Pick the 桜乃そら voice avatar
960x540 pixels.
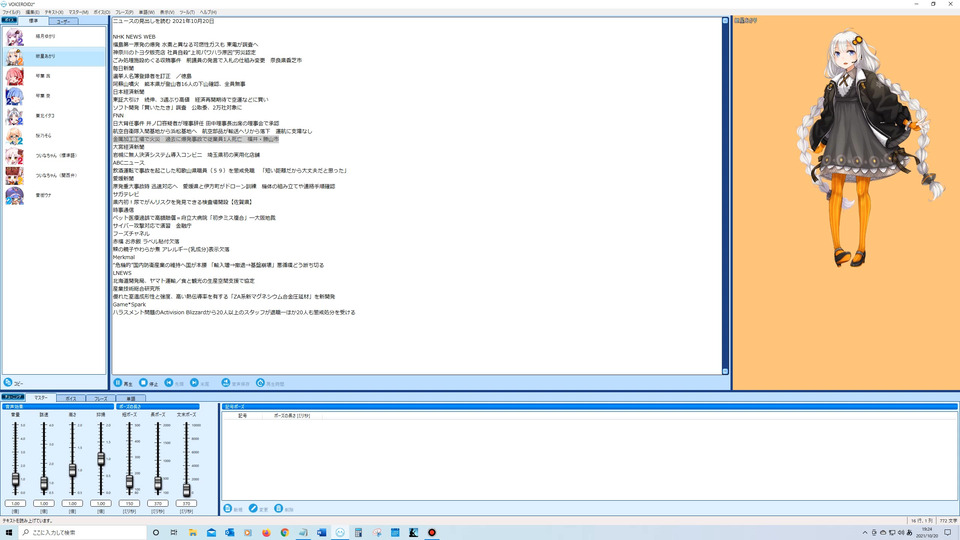pyautogui.click(x=15, y=136)
